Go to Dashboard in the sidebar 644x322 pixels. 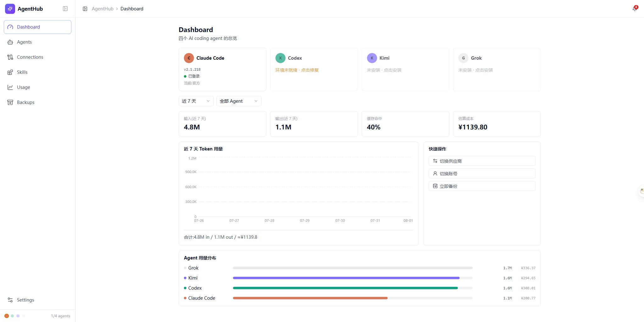tap(37, 27)
